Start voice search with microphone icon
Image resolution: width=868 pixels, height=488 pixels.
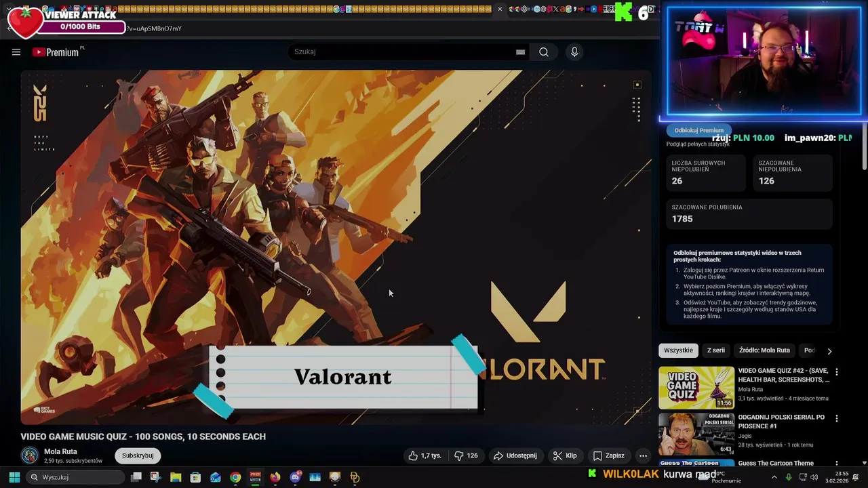pyautogui.click(x=574, y=52)
